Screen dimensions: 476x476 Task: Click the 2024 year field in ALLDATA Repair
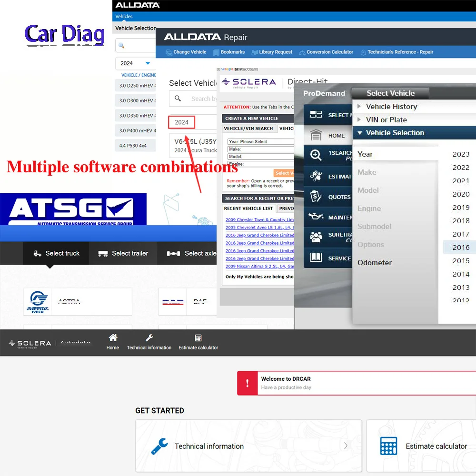[x=181, y=122]
